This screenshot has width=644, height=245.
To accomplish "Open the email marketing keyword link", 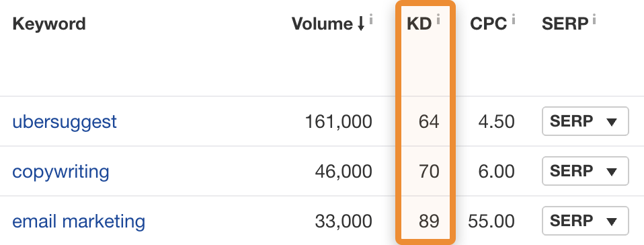I will [79, 221].
